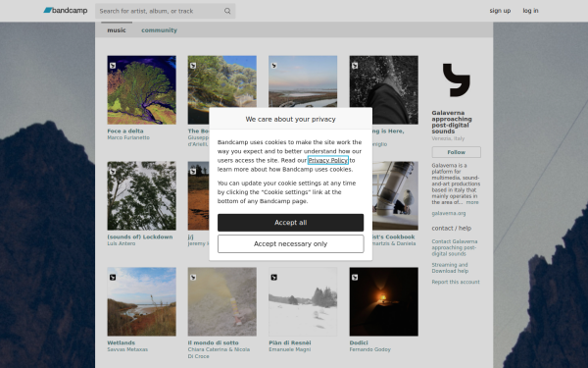588x368 pixels.
Task: Open the Galaverna label logo
Action: [x=456, y=80]
